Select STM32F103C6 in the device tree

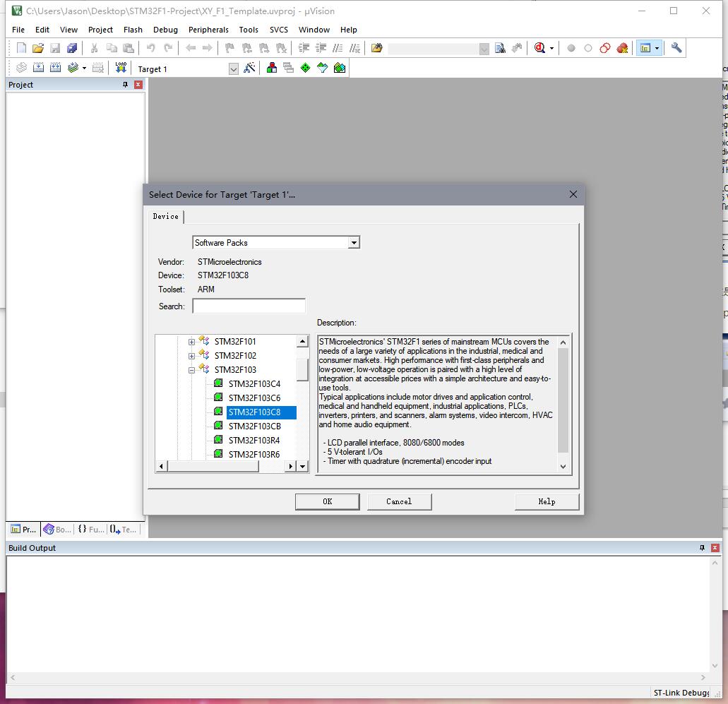click(x=254, y=398)
